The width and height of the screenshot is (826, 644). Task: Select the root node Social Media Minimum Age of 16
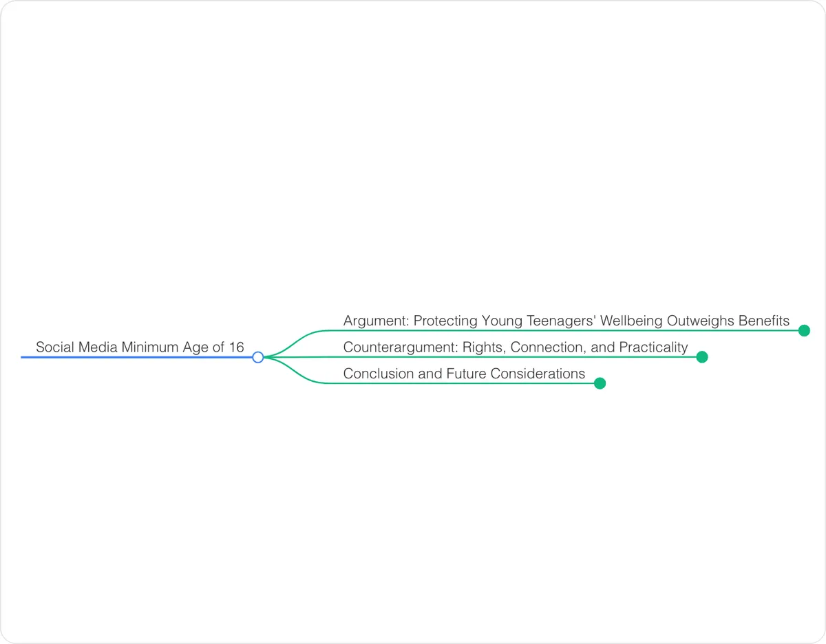point(140,347)
